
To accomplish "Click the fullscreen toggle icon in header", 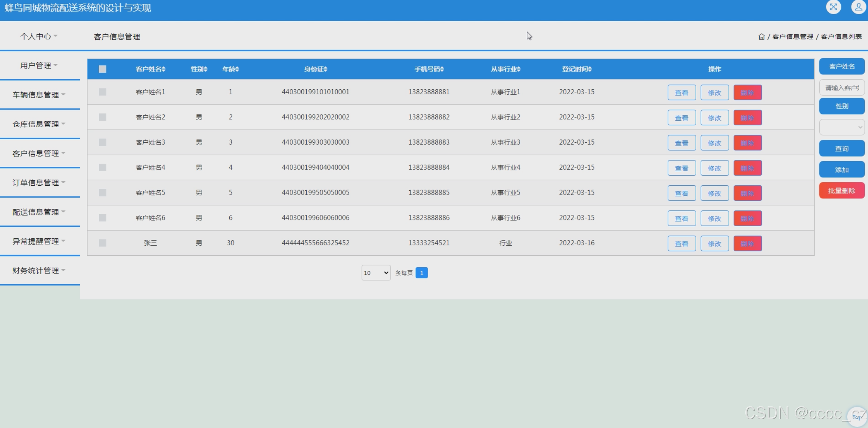I will click(833, 7).
